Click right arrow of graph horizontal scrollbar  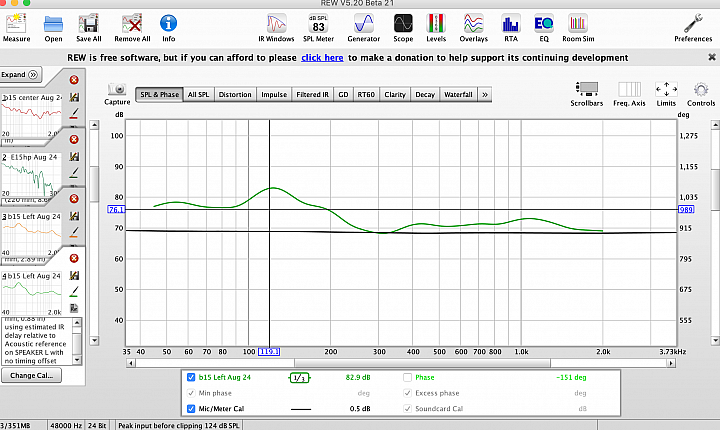671,363
